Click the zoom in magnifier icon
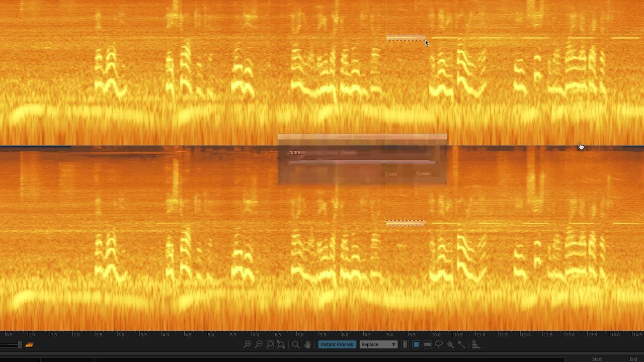The height and width of the screenshot is (362, 644). tap(247, 344)
